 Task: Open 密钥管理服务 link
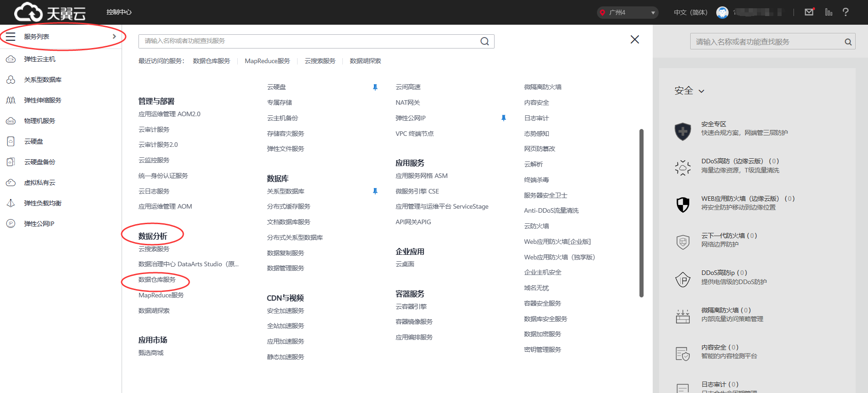pos(543,350)
